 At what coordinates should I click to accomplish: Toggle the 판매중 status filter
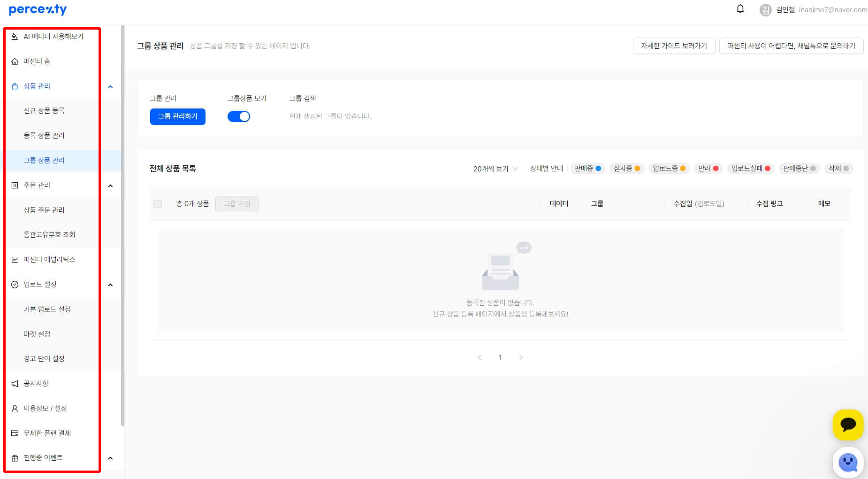pyautogui.click(x=587, y=169)
